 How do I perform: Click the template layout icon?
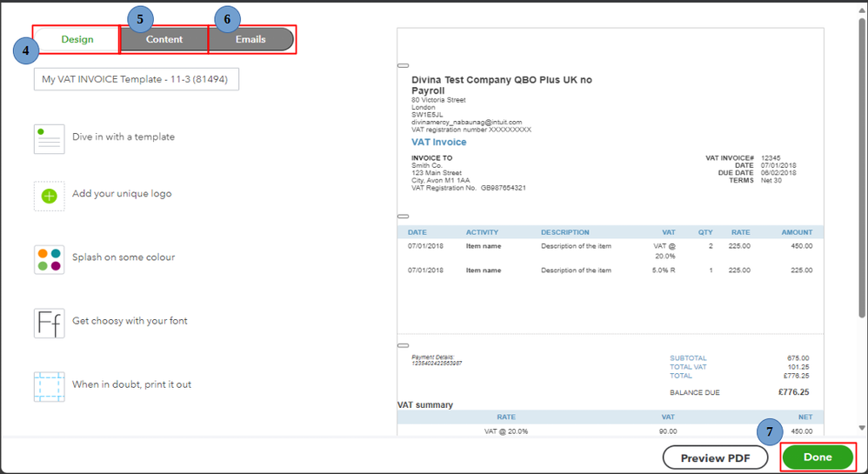[x=50, y=138]
